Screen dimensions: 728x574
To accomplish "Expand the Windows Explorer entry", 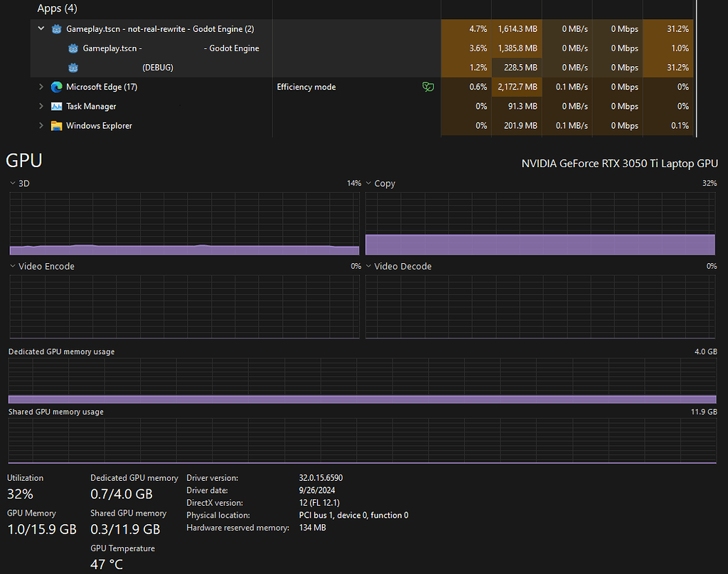I will tap(41, 125).
